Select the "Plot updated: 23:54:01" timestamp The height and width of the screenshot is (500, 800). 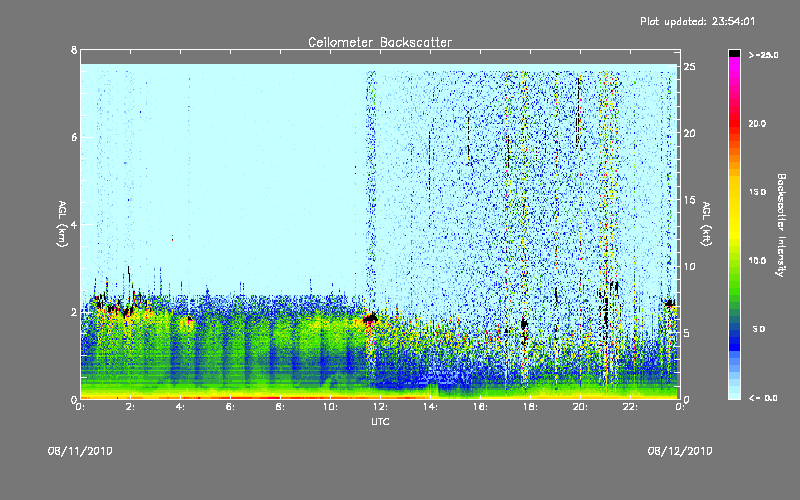coord(697,21)
